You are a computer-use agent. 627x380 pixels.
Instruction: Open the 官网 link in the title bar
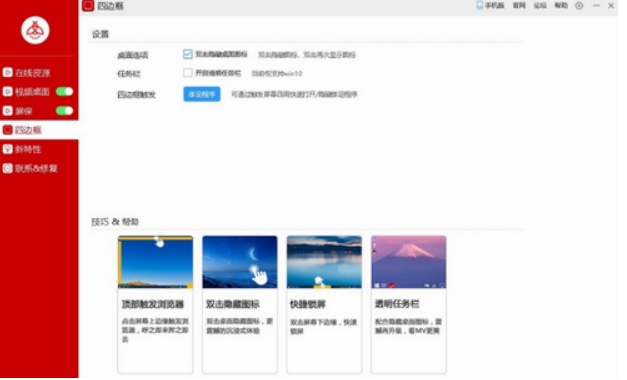519,6
